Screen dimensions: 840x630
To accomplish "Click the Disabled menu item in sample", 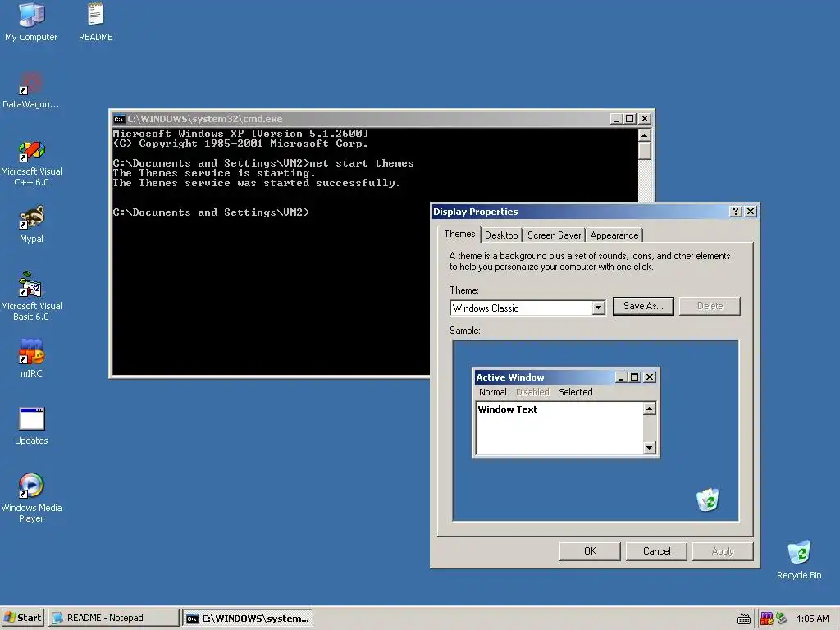I will 532,392.
